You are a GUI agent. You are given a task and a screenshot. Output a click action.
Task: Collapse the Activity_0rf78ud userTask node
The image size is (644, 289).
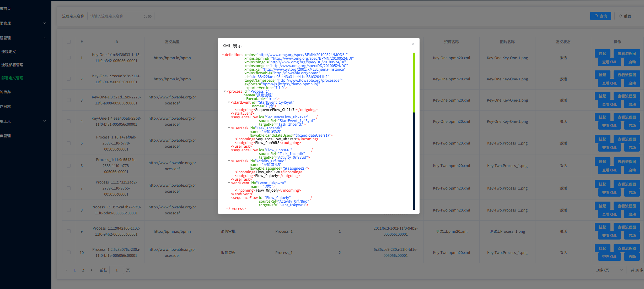coord(229,161)
